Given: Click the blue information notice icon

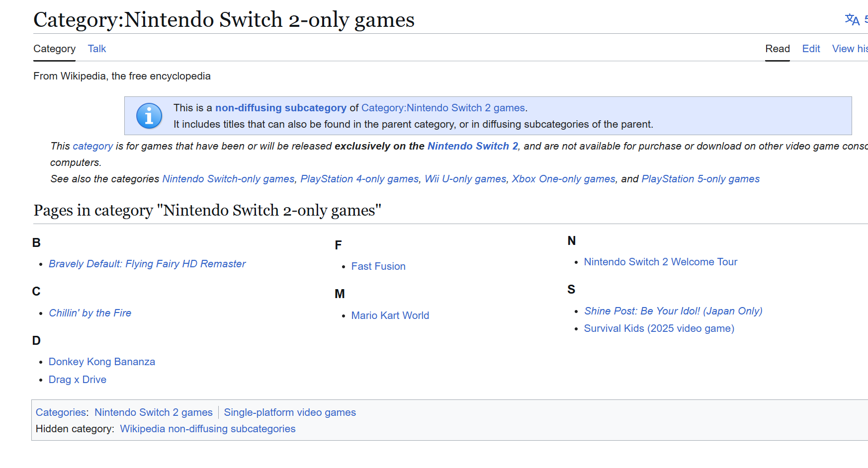Looking at the screenshot, I should 149,116.
